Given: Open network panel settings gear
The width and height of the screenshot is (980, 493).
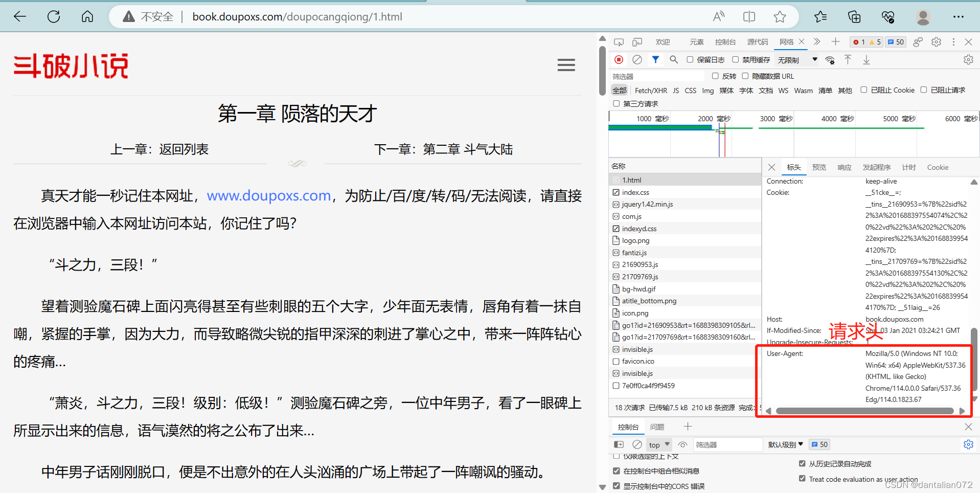Looking at the screenshot, I should (x=968, y=60).
